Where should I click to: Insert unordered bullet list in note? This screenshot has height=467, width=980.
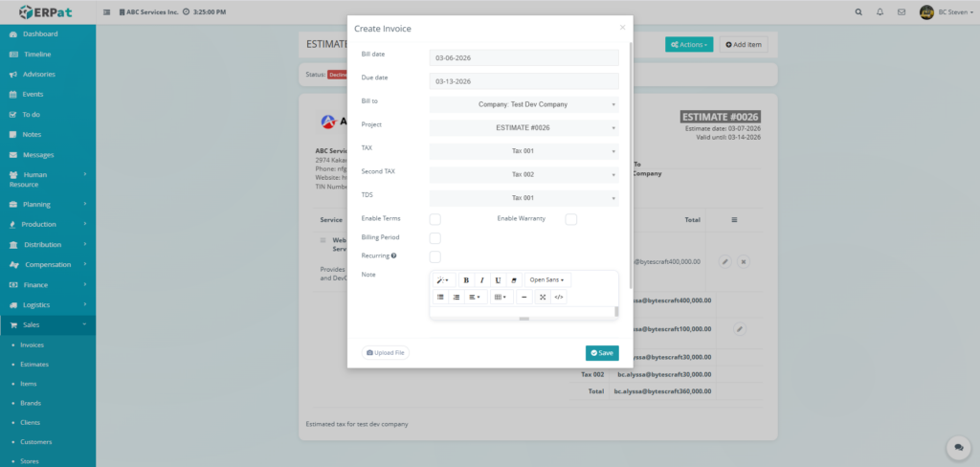(x=440, y=297)
